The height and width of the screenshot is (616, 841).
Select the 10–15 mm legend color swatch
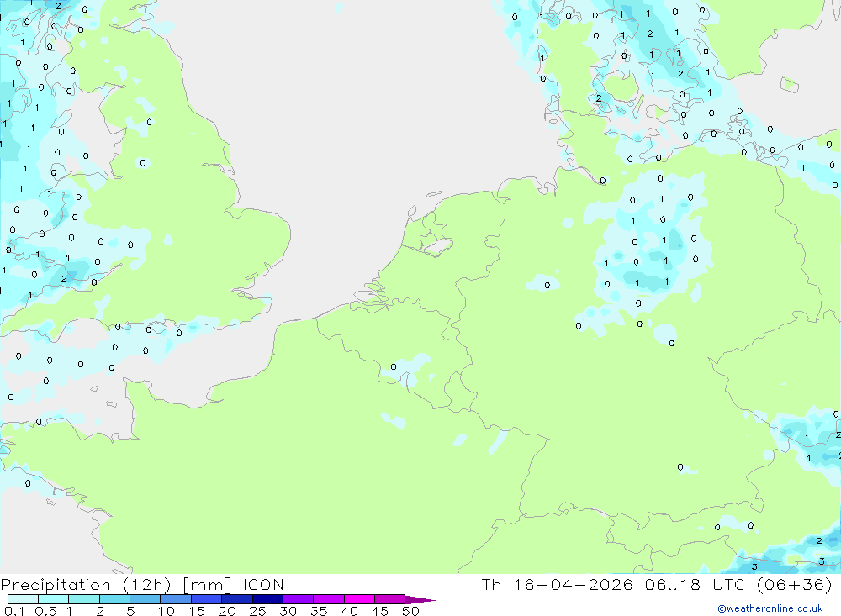tap(176, 599)
